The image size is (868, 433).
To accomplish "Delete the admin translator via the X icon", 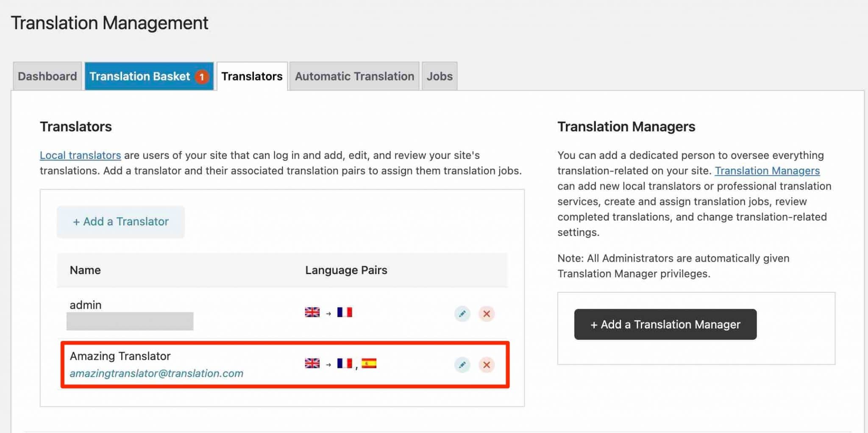I will point(487,314).
